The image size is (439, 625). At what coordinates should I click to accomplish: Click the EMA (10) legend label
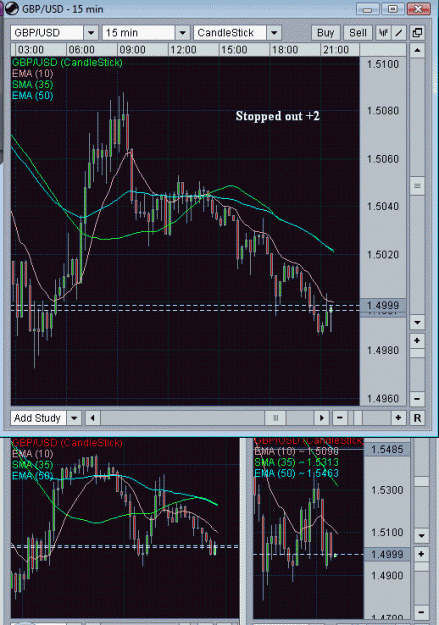[x=32, y=73]
